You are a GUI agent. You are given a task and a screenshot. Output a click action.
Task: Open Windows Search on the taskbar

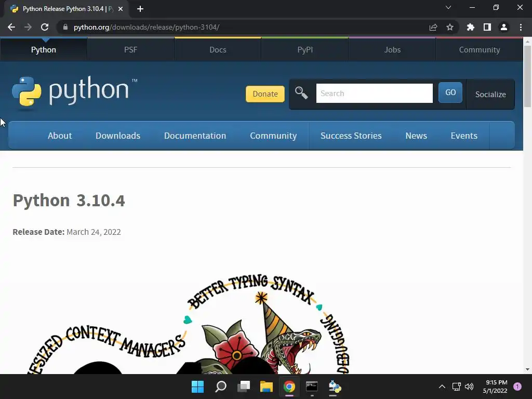[x=221, y=387]
